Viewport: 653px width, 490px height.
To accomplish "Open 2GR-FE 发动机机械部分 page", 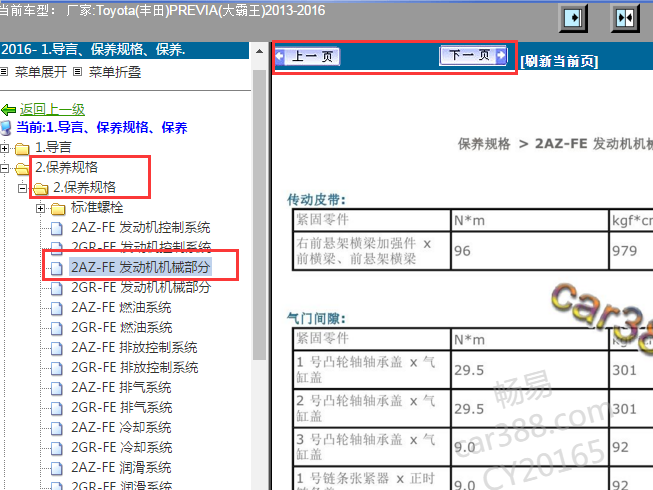I will pyautogui.click(x=141, y=287).
